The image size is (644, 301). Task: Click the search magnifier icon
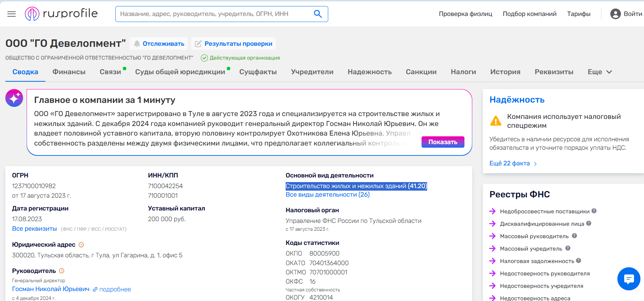(318, 14)
